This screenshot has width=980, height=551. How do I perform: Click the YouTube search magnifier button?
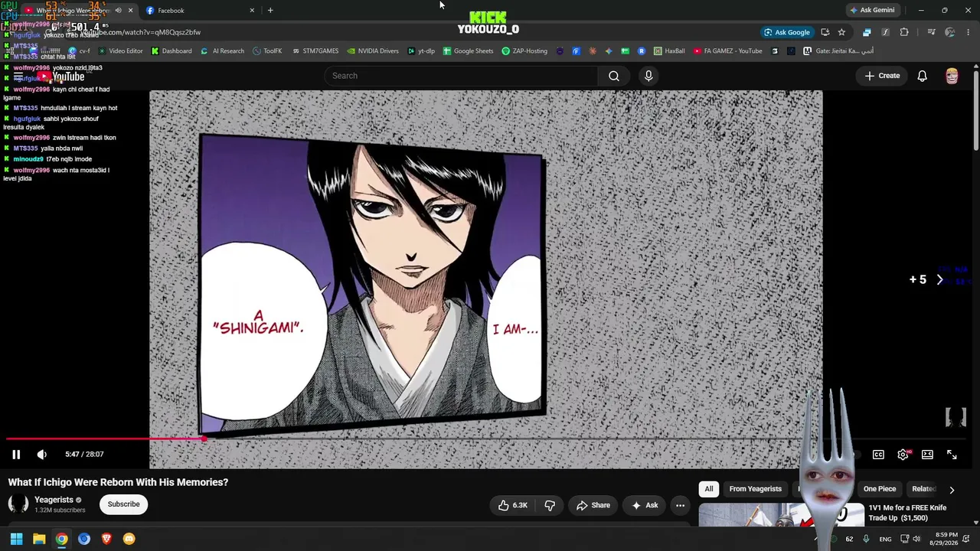(614, 76)
